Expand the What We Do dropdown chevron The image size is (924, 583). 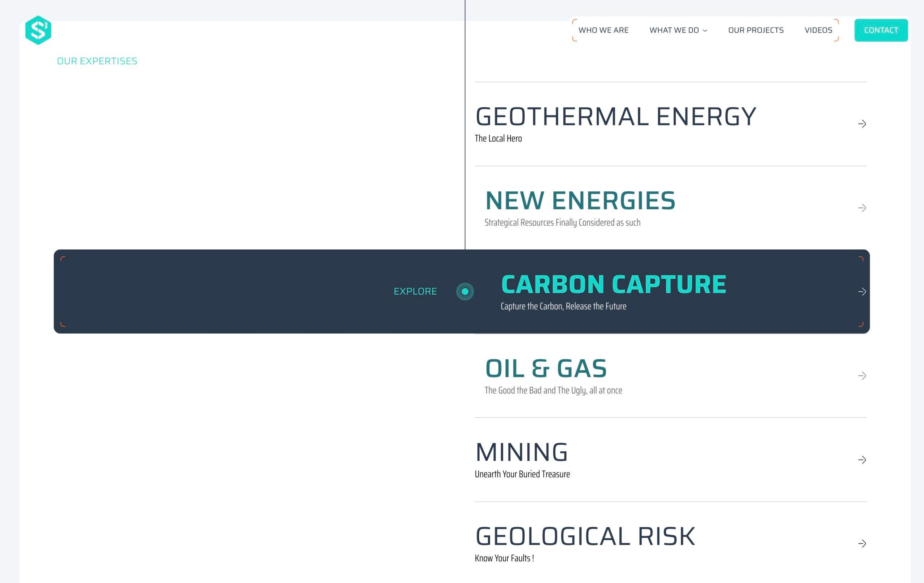705,30
